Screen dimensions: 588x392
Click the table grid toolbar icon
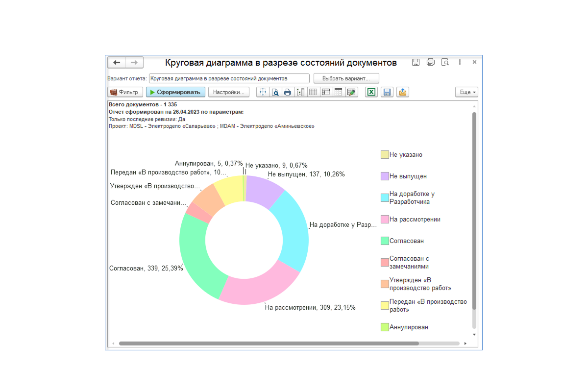(313, 92)
